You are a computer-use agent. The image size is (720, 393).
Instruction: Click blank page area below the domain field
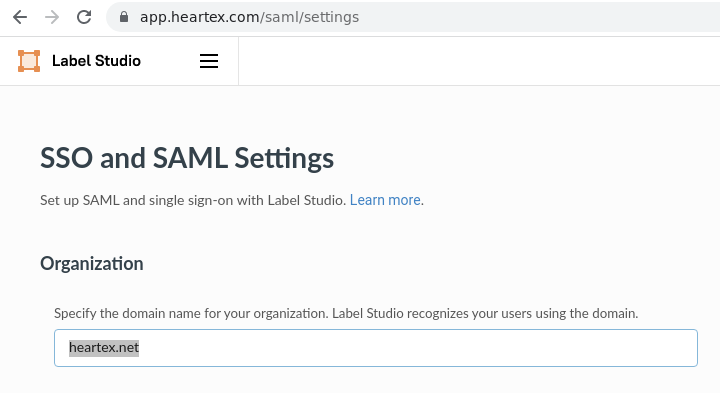pyautogui.click(x=376, y=380)
